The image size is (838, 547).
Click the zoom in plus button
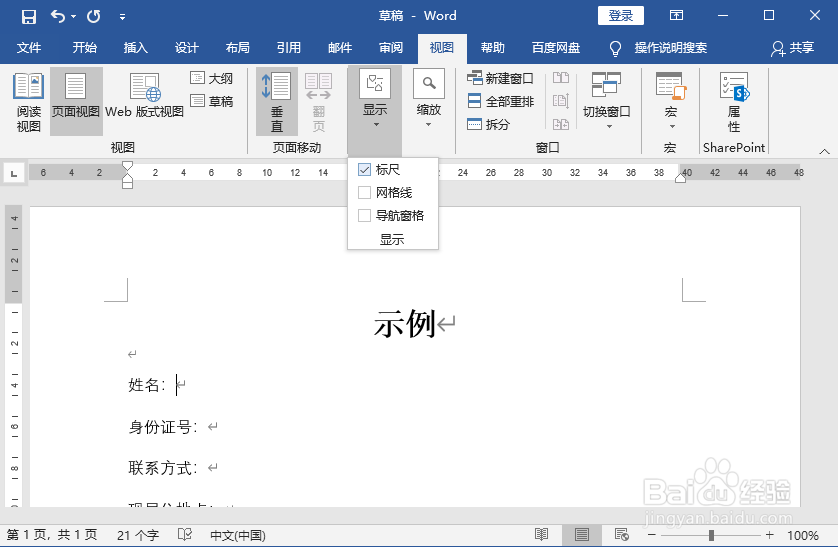point(770,534)
